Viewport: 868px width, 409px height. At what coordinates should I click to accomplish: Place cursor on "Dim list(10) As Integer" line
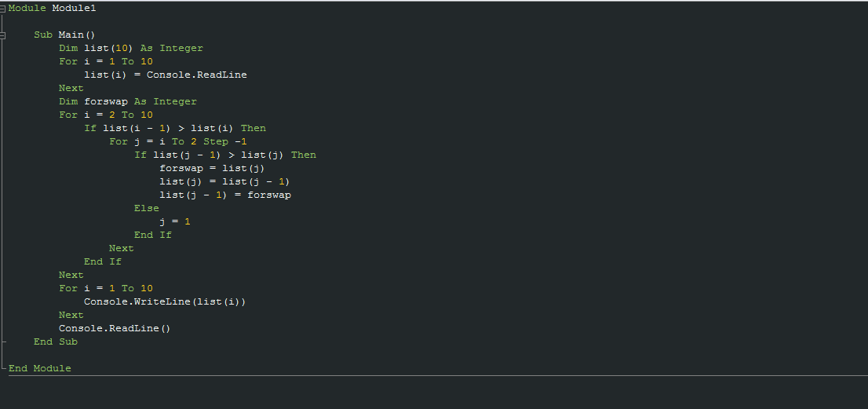click(131, 48)
